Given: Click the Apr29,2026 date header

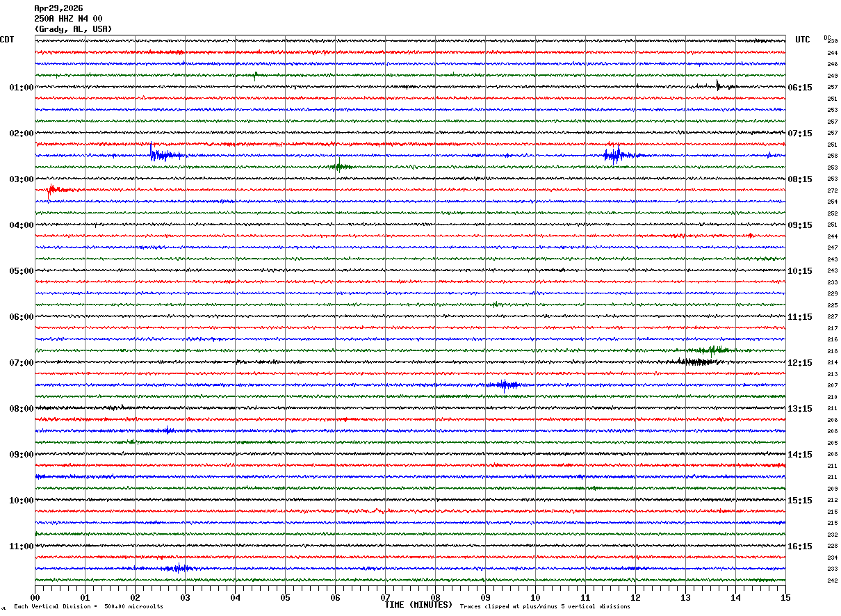Looking at the screenshot, I should click(x=58, y=8).
